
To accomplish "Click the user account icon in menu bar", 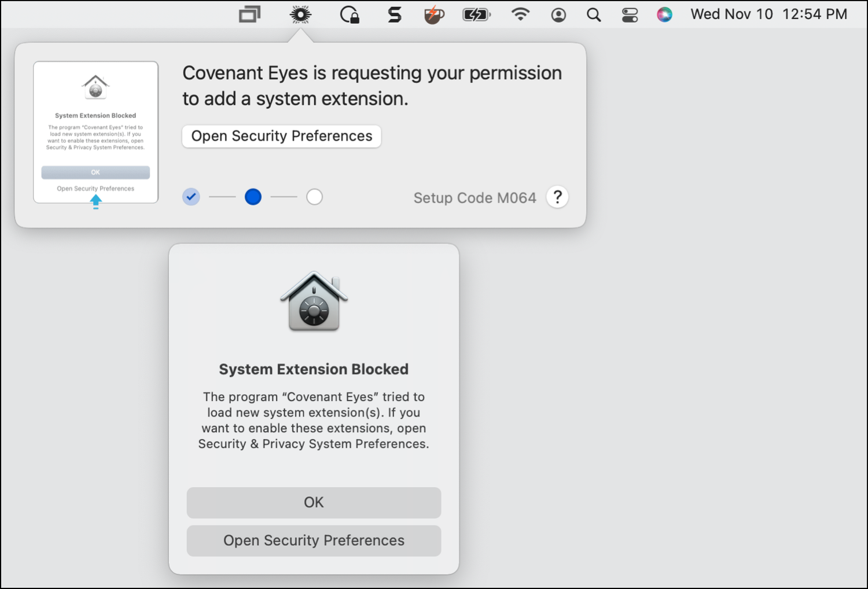I will (558, 15).
